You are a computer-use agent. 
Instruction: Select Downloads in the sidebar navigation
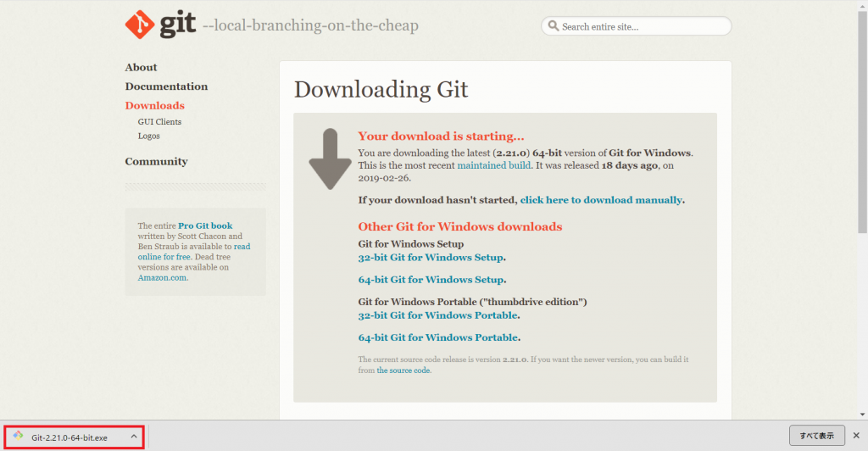(155, 105)
